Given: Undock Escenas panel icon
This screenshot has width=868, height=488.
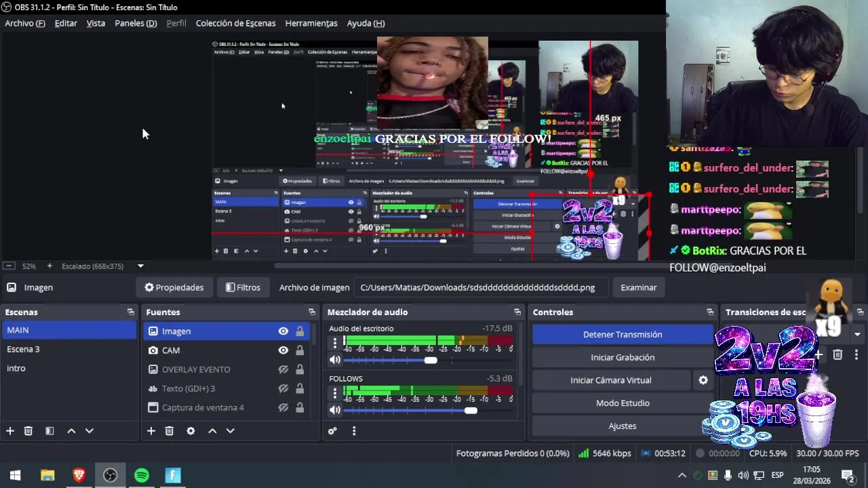Looking at the screenshot, I should pos(131,312).
